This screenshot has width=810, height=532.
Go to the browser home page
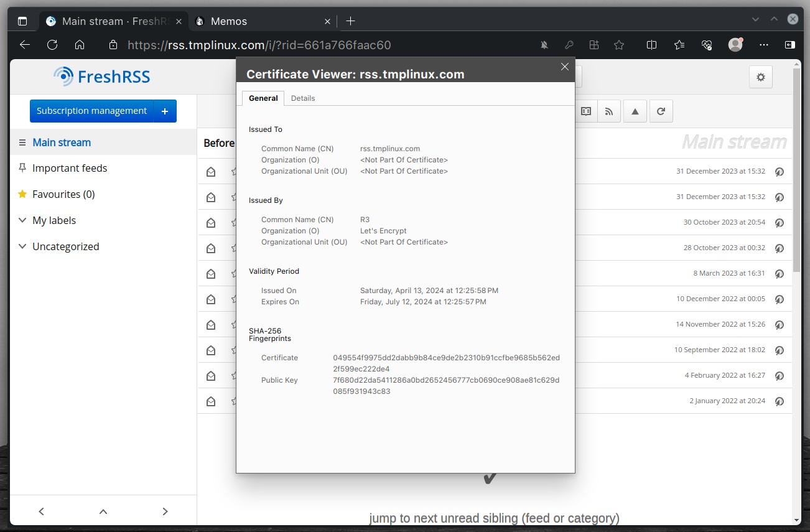pyautogui.click(x=80, y=45)
